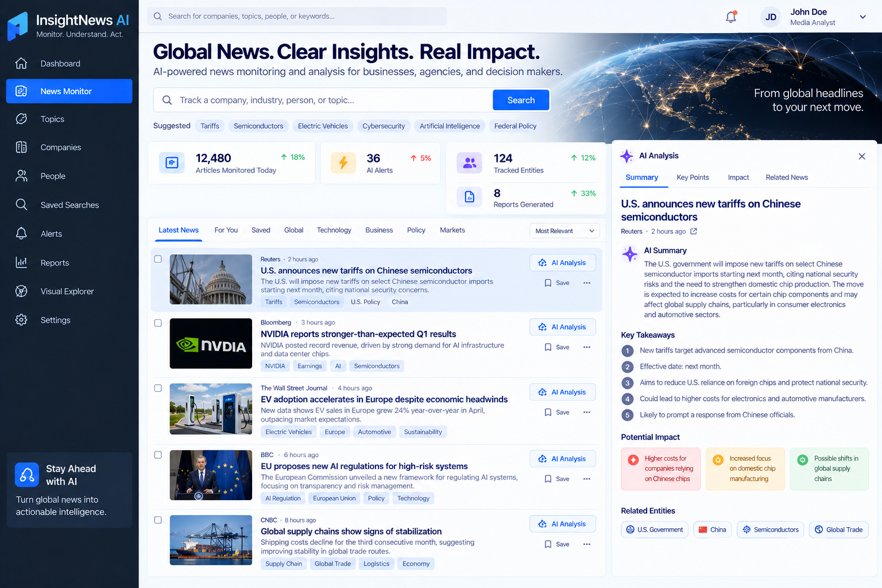Open the Key Points tab in AI Analysis
This screenshot has height=588, width=882.
pyautogui.click(x=693, y=177)
